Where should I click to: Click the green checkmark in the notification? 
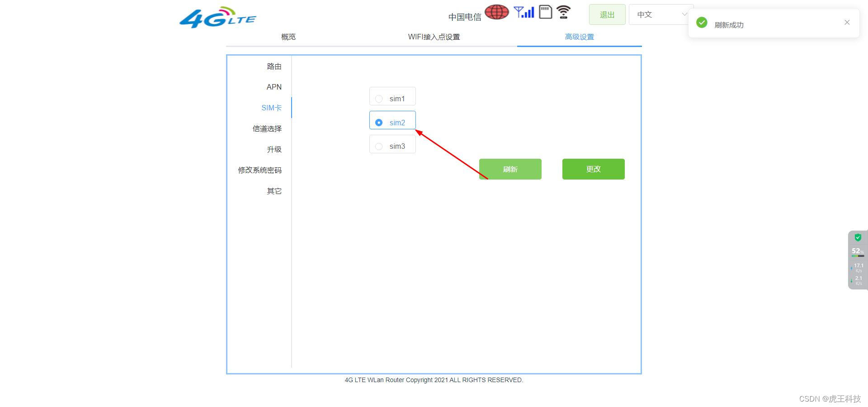pos(702,22)
